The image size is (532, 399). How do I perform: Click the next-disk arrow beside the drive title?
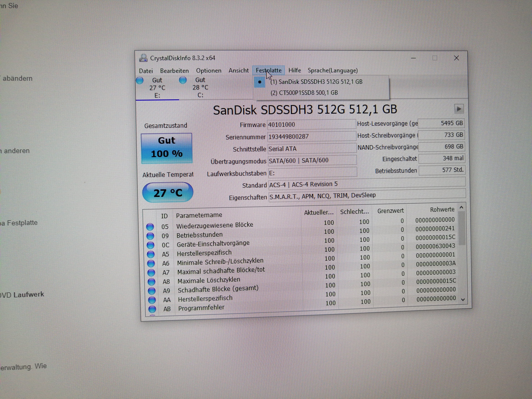tap(458, 109)
